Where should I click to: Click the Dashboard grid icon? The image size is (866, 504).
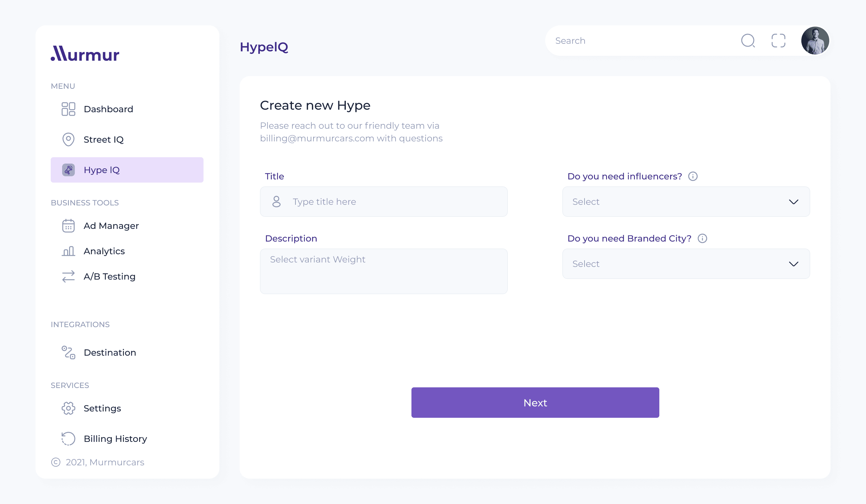point(68,109)
